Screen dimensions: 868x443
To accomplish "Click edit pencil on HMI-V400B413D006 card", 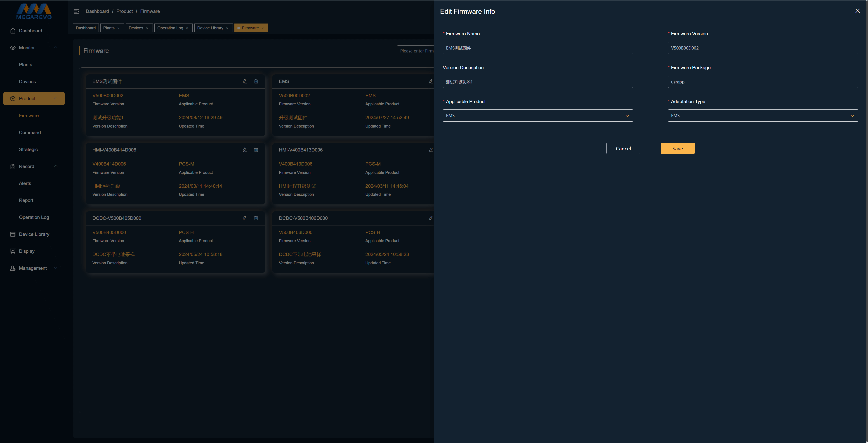I will tap(431, 150).
